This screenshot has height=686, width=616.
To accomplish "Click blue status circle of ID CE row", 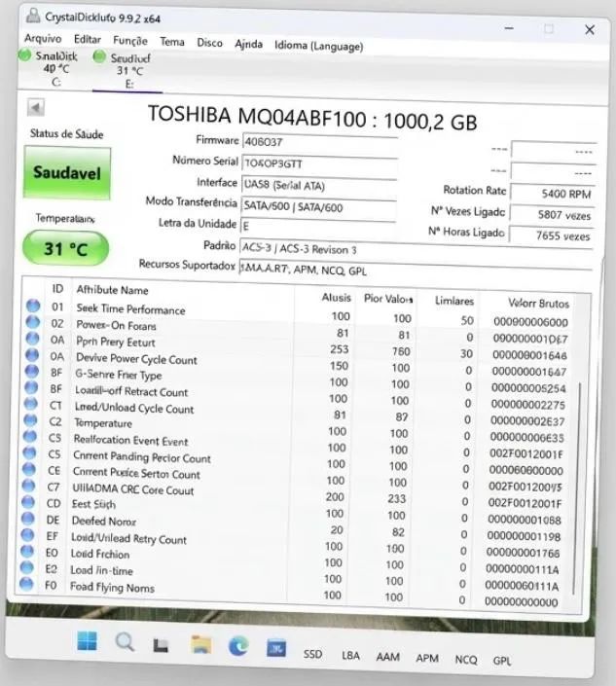I will pyautogui.click(x=29, y=469).
